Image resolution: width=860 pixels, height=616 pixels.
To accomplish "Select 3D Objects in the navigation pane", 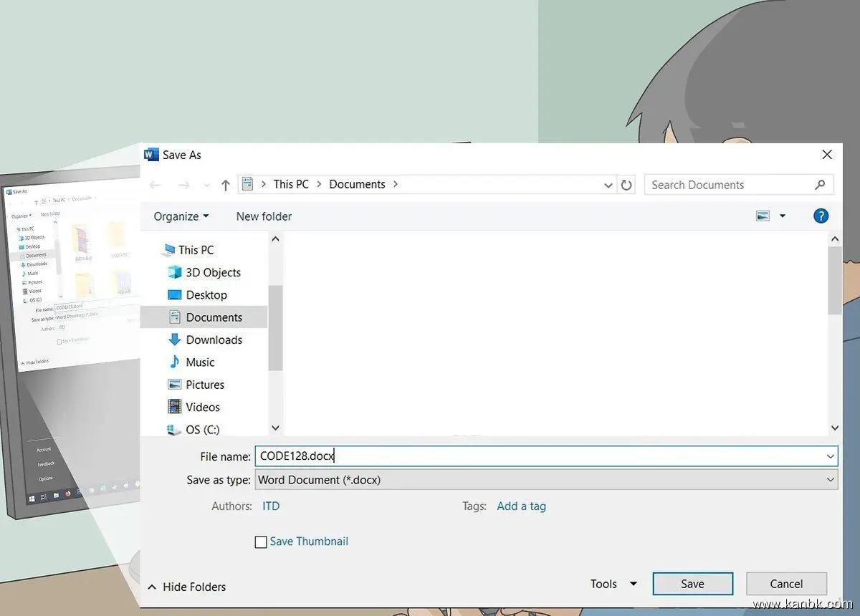I will [213, 272].
